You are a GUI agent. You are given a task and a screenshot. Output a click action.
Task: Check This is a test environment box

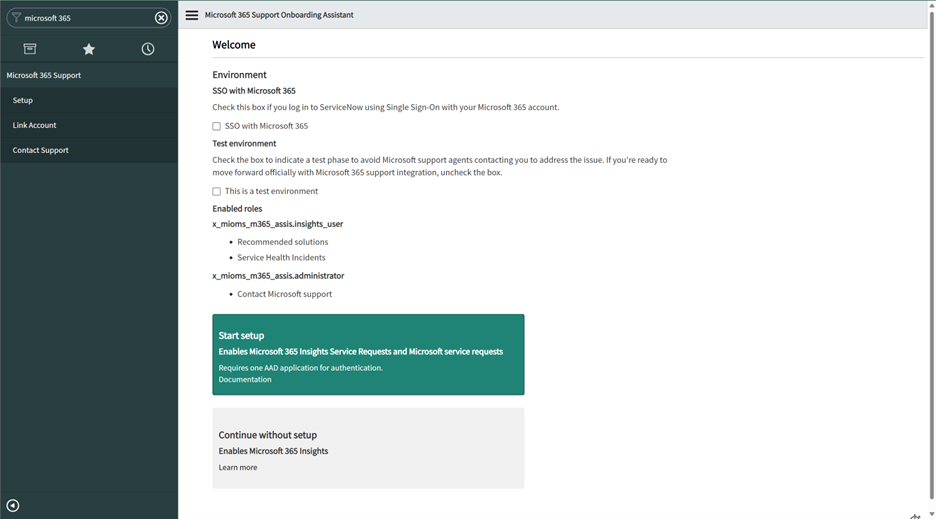coord(216,191)
